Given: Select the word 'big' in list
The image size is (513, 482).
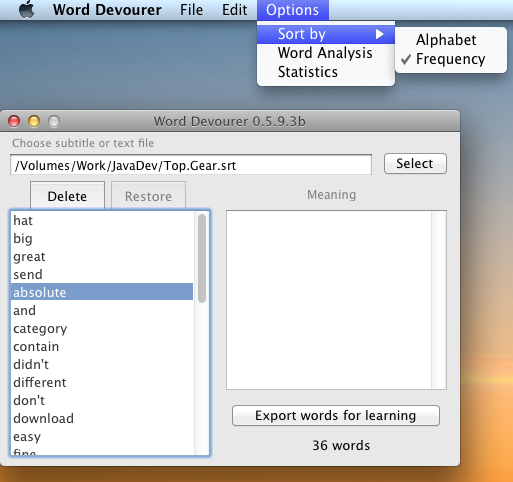Looking at the screenshot, I should (x=102, y=239).
